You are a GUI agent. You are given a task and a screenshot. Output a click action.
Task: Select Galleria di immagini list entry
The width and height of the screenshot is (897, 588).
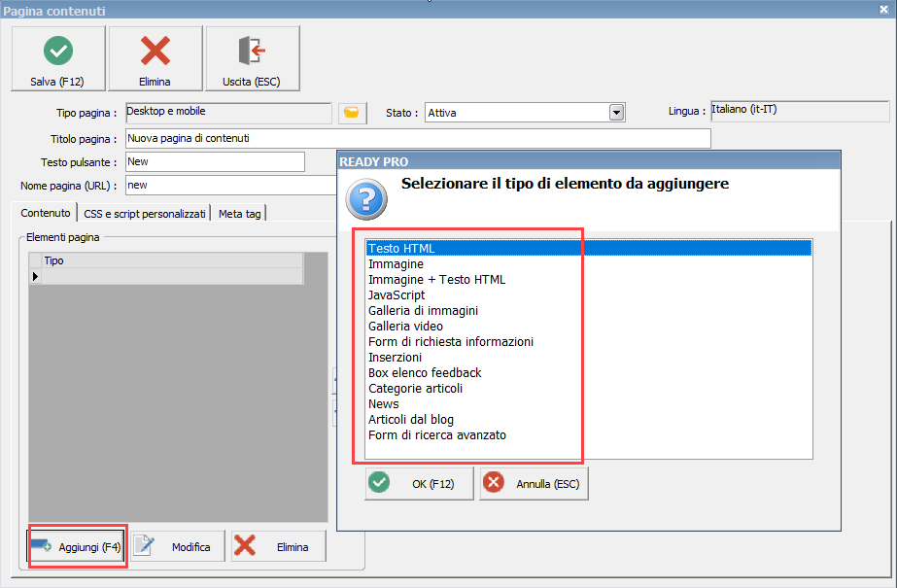tap(589, 311)
